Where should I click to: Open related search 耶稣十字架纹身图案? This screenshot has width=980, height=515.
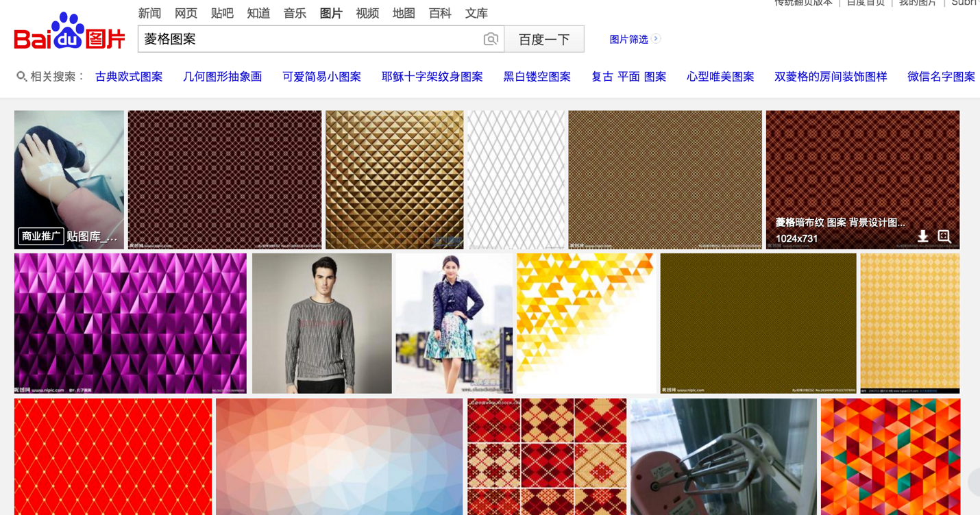432,77
